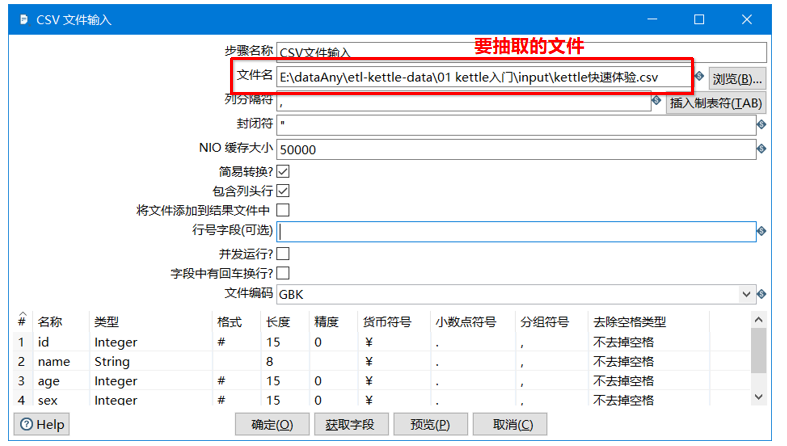This screenshot has width=787, height=446.
Task: Click variable icon beside 文件编码 dropdown
Action: pyautogui.click(x=762, y=294)
